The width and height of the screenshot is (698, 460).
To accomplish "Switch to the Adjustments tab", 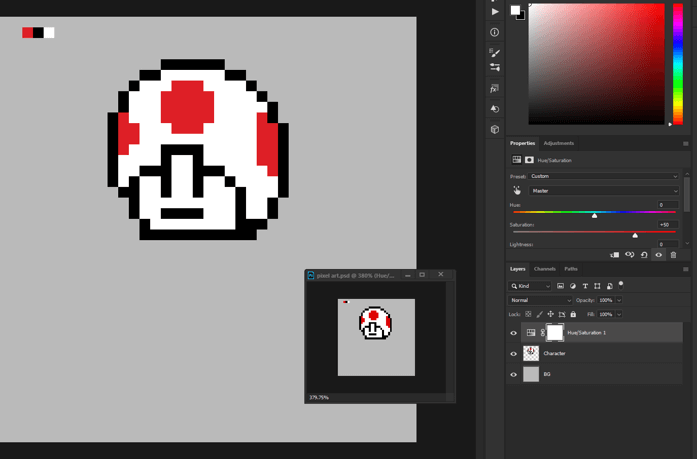I will pyautogui.click(x=559, y=143).
